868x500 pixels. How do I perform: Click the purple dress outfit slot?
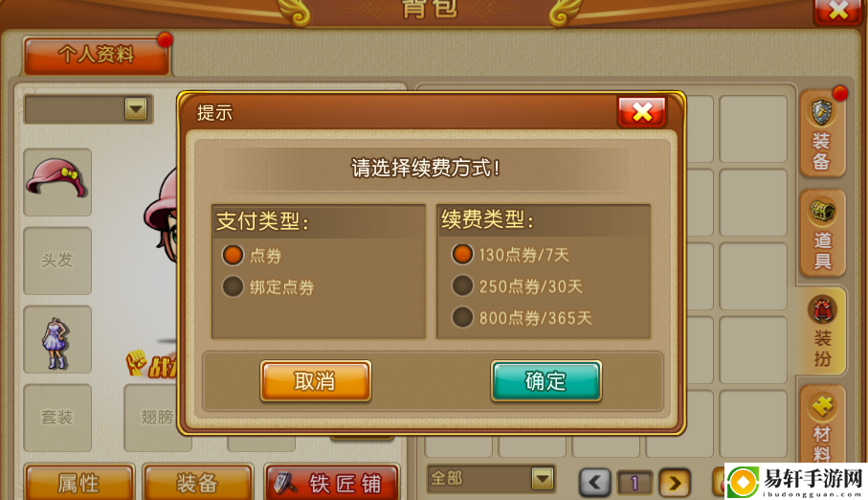click(x=57, y=339)
